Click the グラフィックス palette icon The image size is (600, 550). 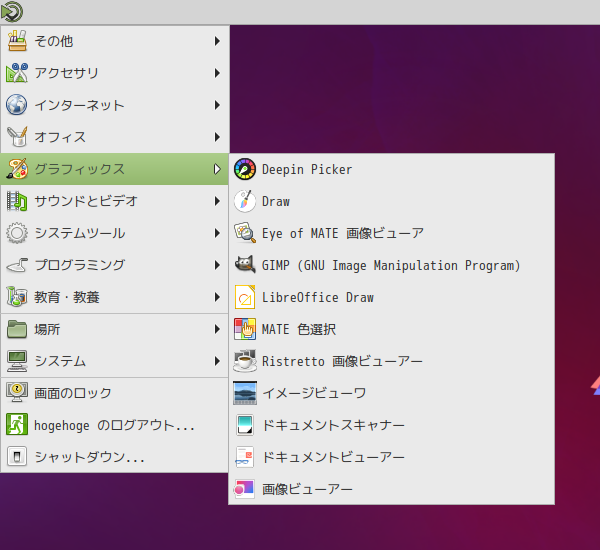tap(17, 169)
